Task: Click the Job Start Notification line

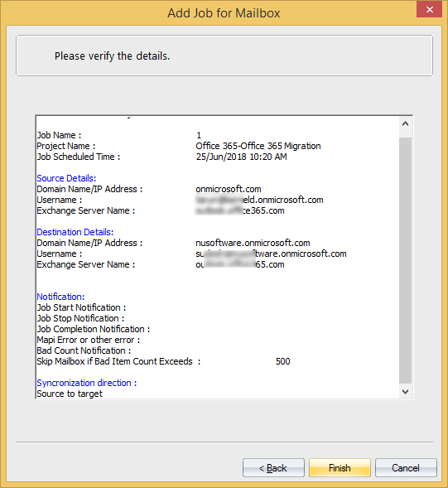Action: click(x=81, y=307)
